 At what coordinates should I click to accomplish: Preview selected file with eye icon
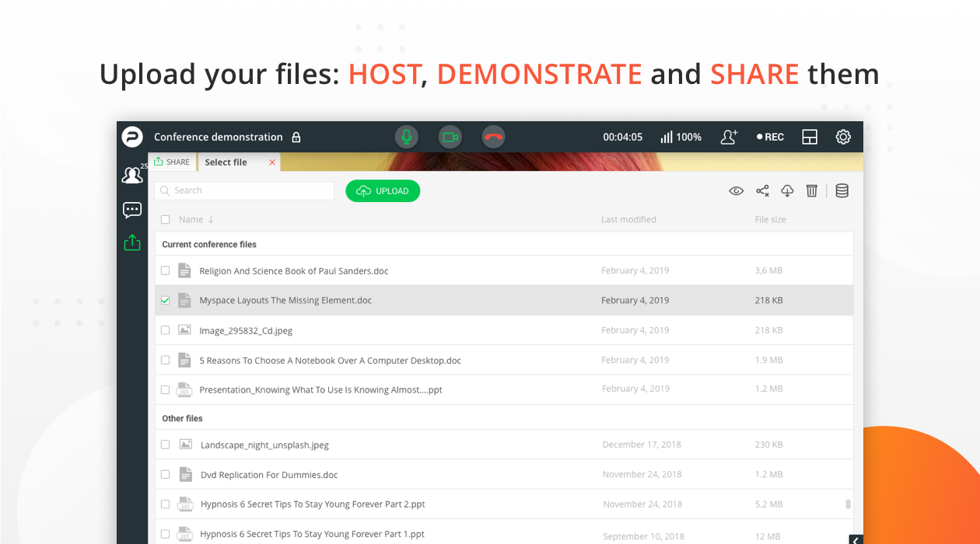coord(736,191)
